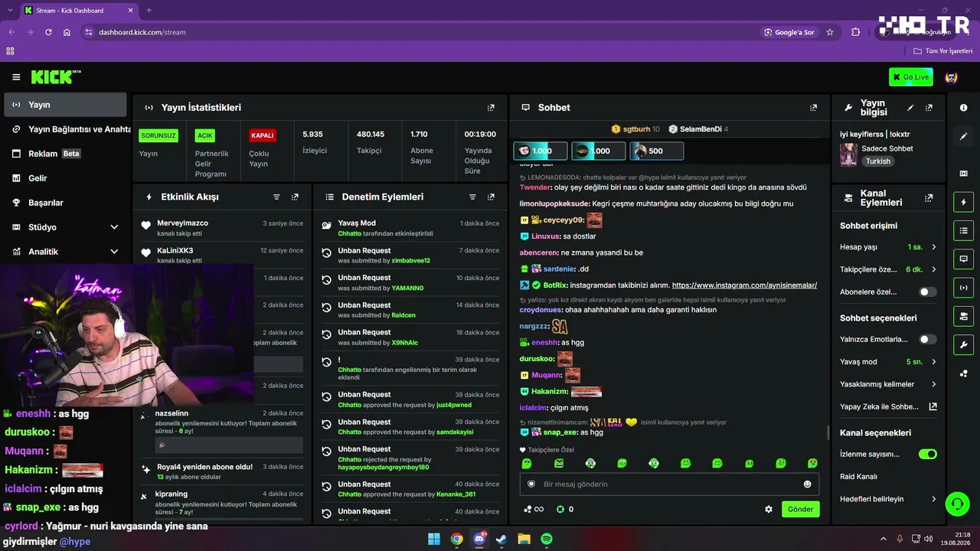Viewport: 980px width, 551px height.
Task: Click the Merveyimazco follow event
Action: [x=222, y=228]
